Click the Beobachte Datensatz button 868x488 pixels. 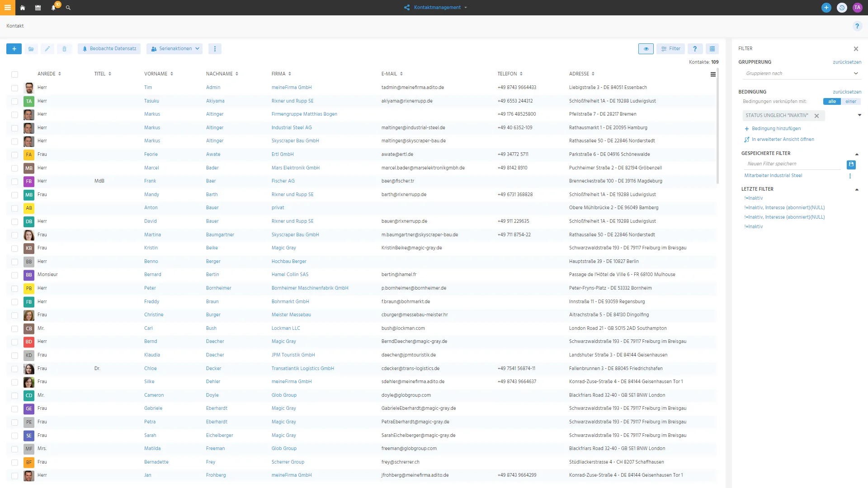109,49
